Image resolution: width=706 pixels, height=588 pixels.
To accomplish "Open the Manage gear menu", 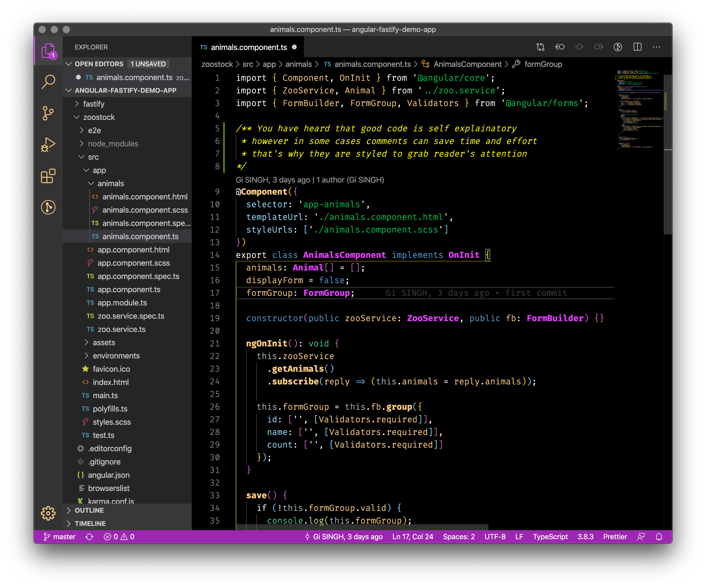I will pos(48,513).
